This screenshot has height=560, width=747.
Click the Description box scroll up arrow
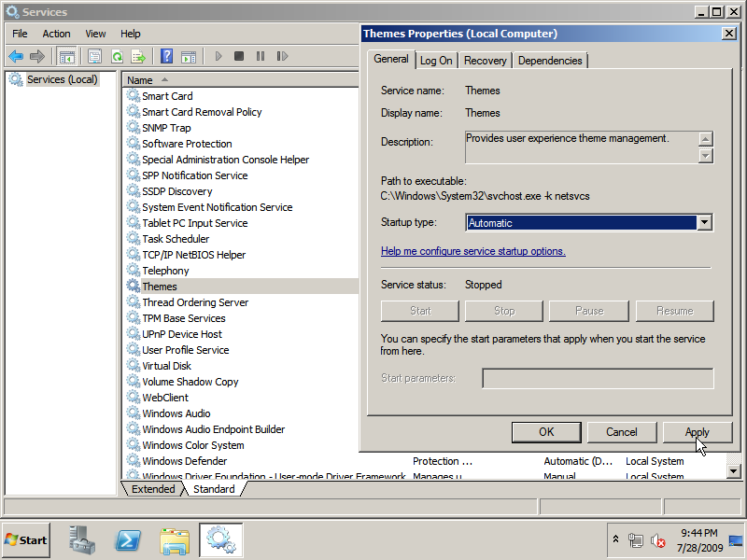706,139
